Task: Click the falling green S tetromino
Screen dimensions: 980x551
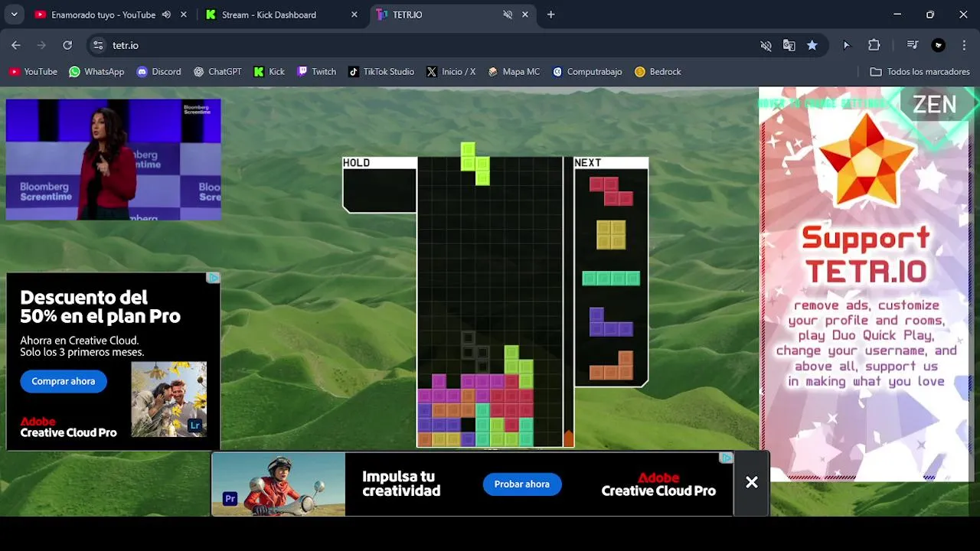Action: pyautogui.click(x=475, y=163)
